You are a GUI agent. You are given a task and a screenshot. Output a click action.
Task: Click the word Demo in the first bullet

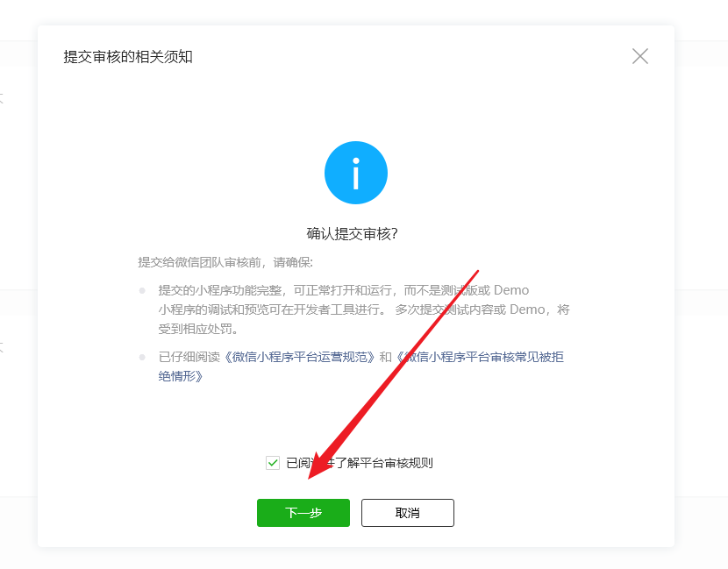pos(511,290)
